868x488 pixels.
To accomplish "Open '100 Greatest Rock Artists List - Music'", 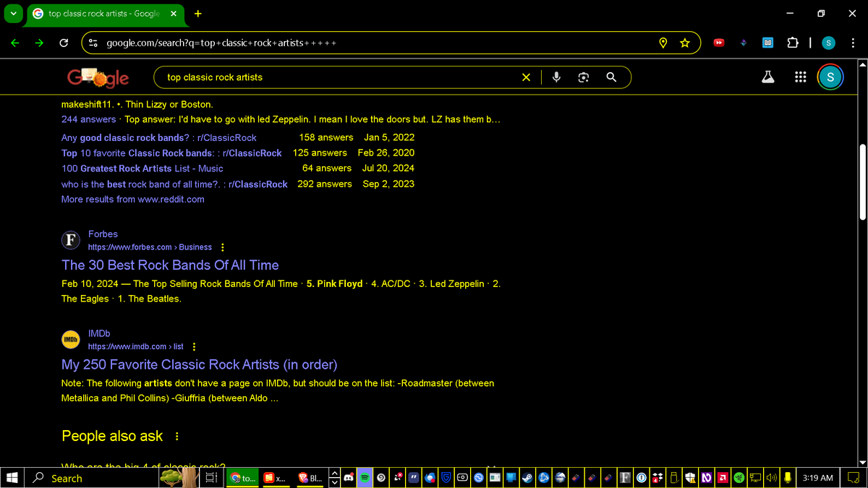I will [x=142, y=168].
